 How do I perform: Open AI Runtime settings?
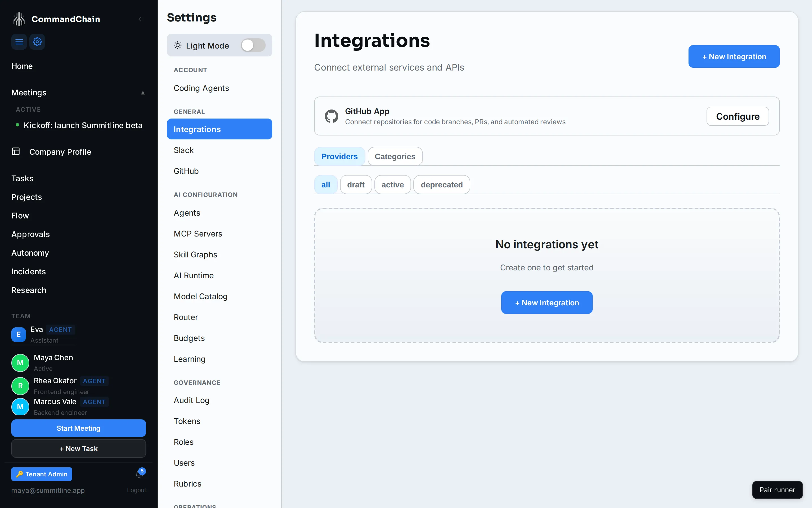[x=219, y=275]
